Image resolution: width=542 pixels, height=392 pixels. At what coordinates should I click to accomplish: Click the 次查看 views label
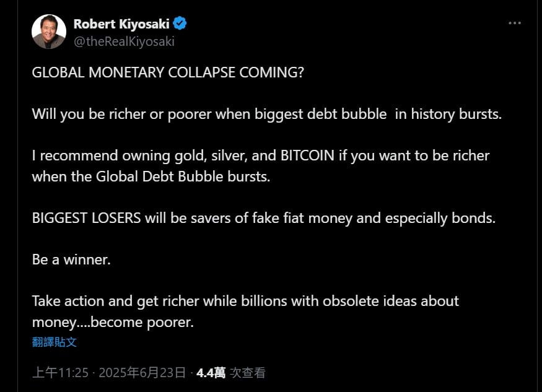pos(248,373)
